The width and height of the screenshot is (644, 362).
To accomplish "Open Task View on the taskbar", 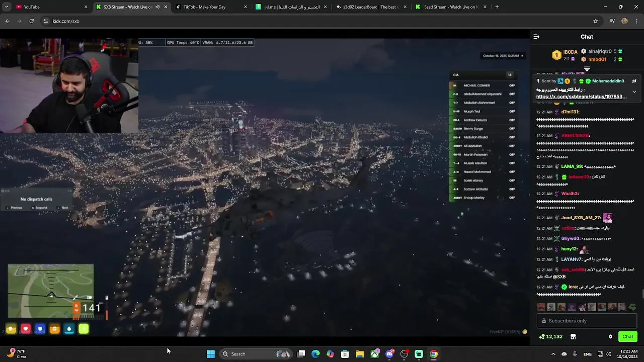I will pyautogui.click(x=301, y=354).
